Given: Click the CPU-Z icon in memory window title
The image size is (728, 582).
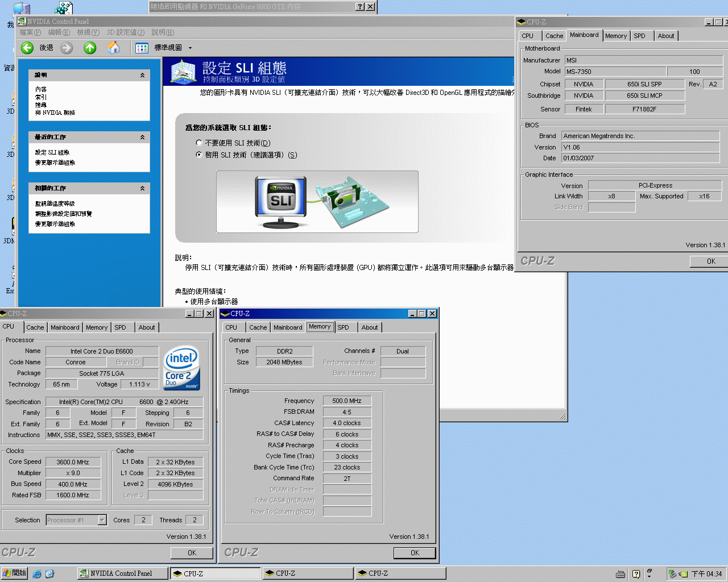Looking at the screenshot, I should pyautogui.click(x=225, y=314).
